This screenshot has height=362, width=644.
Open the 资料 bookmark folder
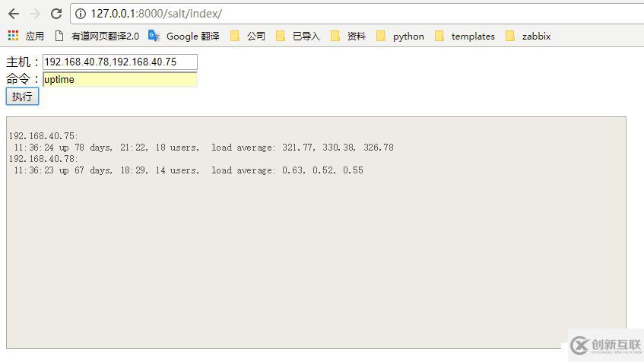(x=348, y=37)
